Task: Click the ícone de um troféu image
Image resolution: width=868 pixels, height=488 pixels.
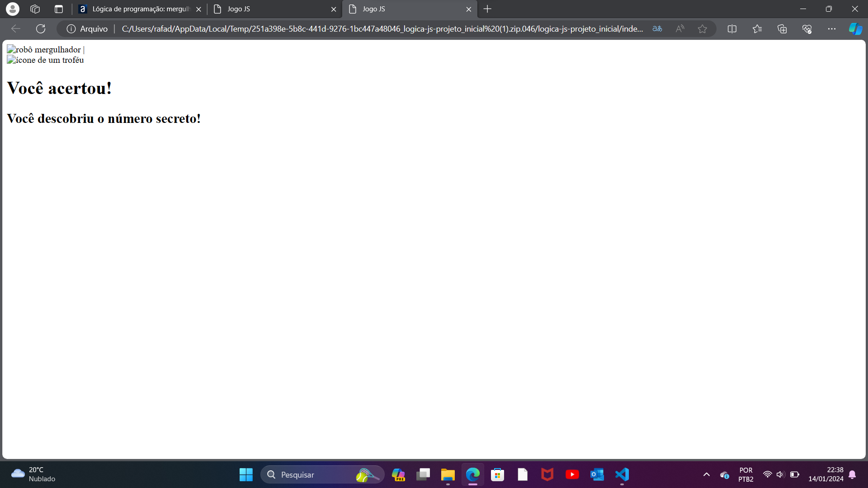Action: click(x=45, y=60)
